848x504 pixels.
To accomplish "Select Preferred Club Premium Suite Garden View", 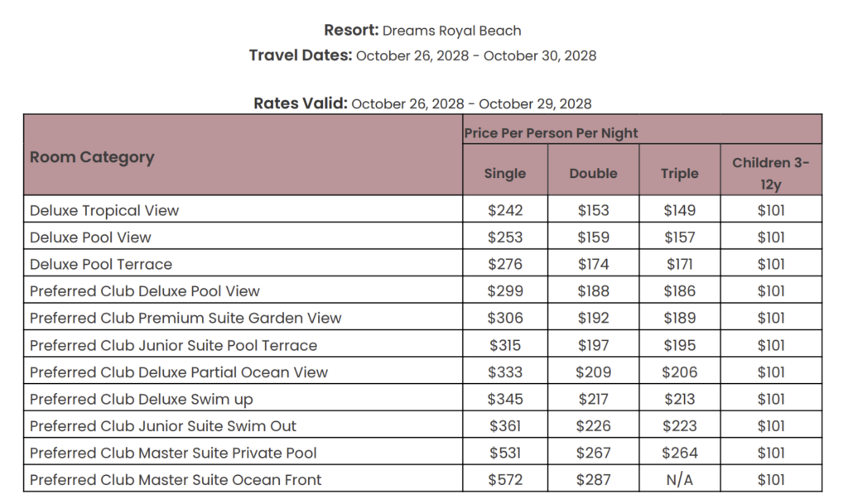I will click(185, 318).
